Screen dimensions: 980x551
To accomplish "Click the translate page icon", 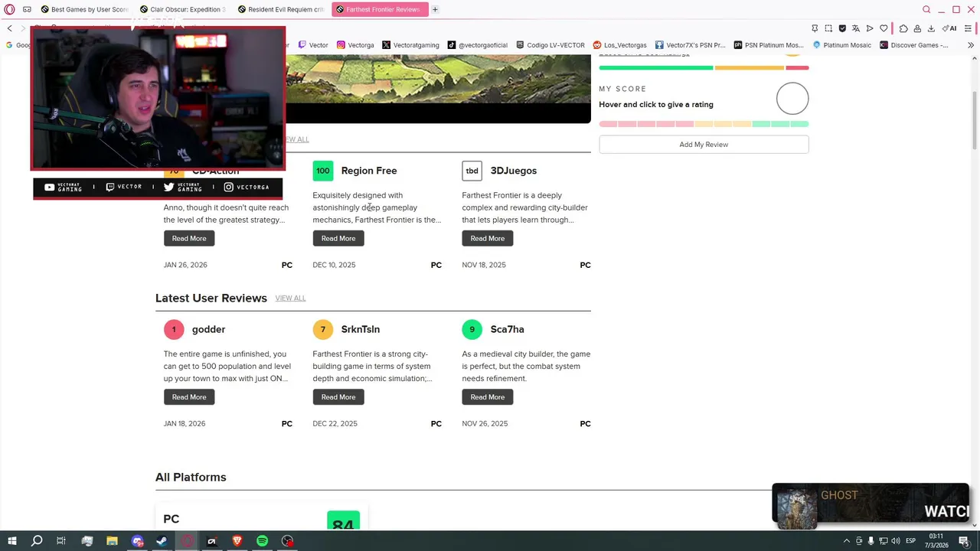I will point(856,28).
